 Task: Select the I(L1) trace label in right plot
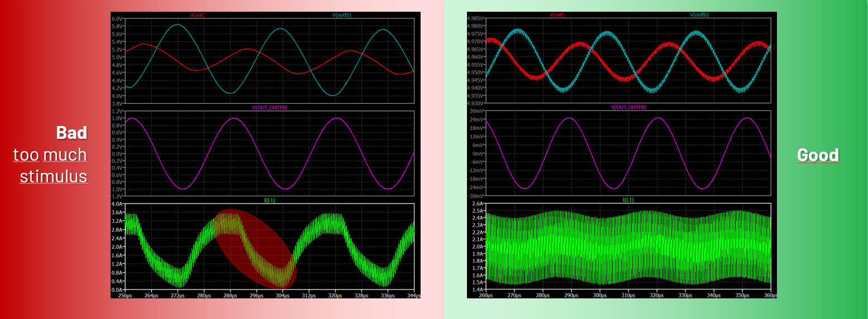[x=628, y=200]
